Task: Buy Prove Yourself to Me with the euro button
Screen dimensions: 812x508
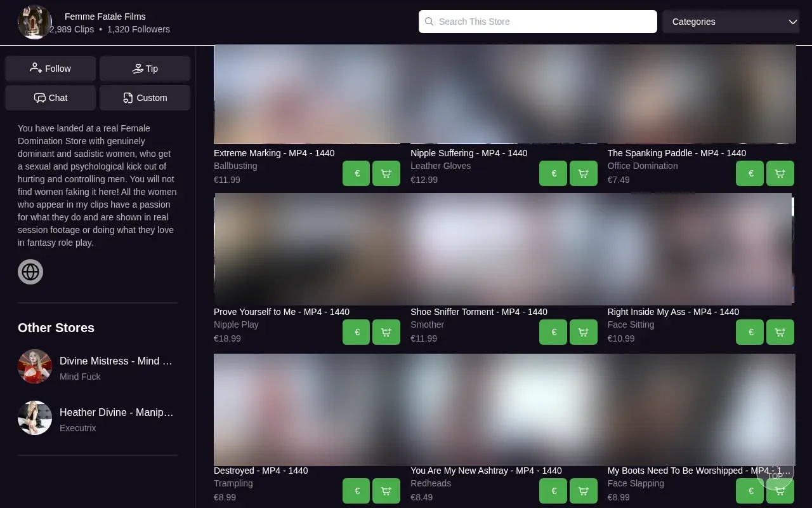Action: [356, 332]
